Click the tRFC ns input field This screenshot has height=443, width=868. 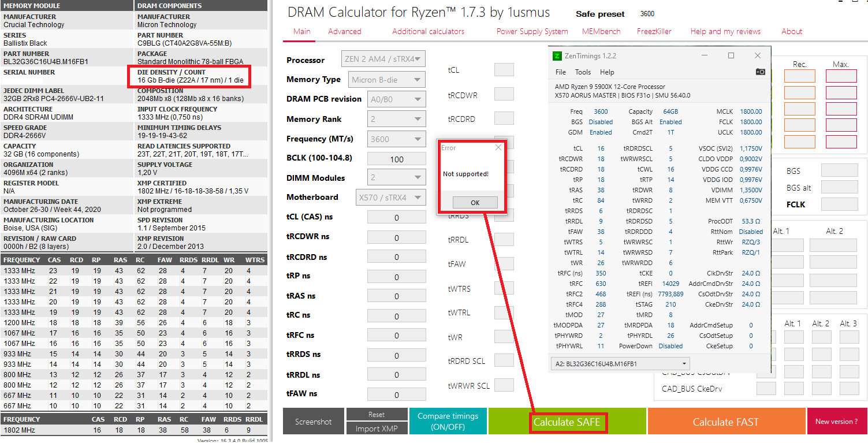(x=397, y=336)
